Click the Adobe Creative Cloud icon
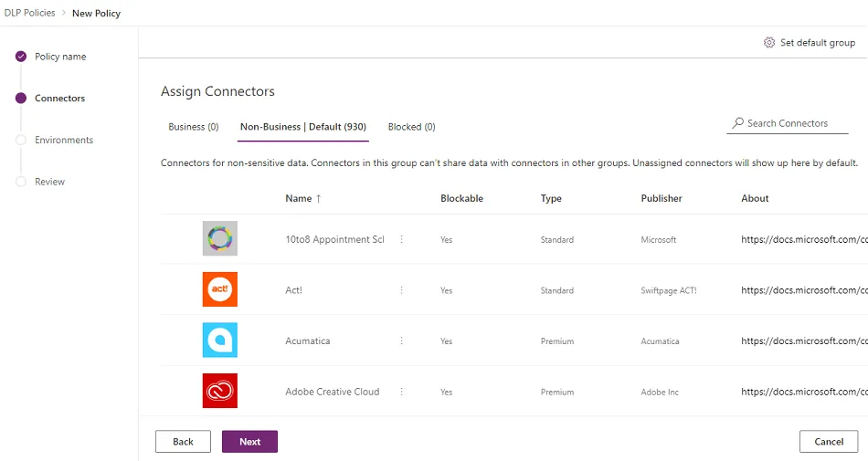Image resolution: width=868 pixels, height=461 pixels. click(x=219, y=391)
